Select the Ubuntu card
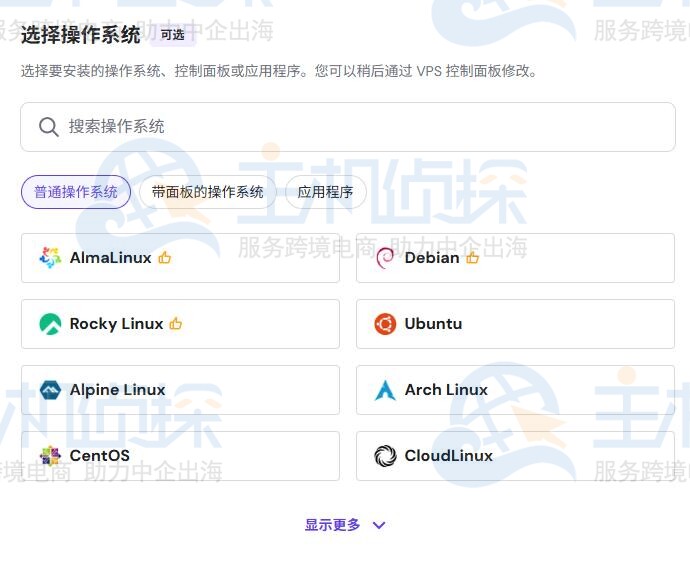The image size is (690, 563). tap(515, 324)
